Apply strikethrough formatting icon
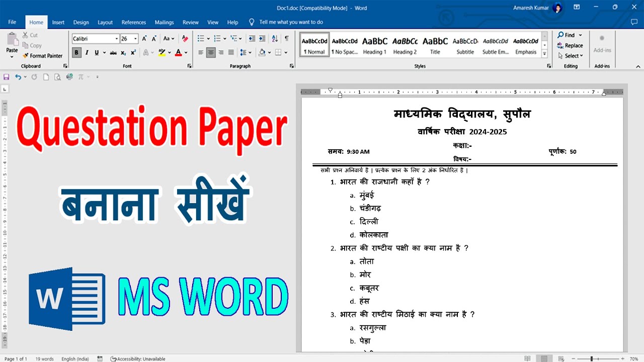The width and height of the screenshot is (644, 362). click(113, 52)
